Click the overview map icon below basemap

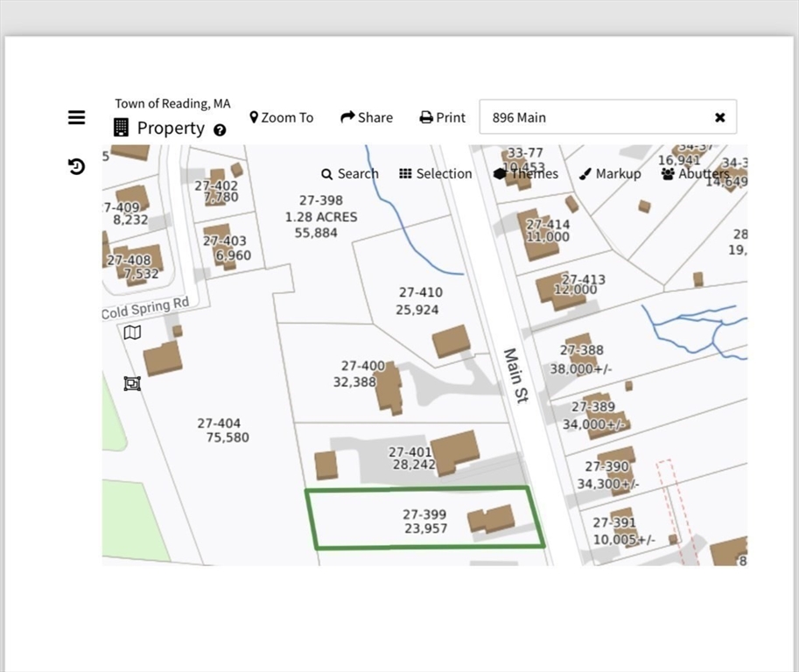(x=132, y=383)
